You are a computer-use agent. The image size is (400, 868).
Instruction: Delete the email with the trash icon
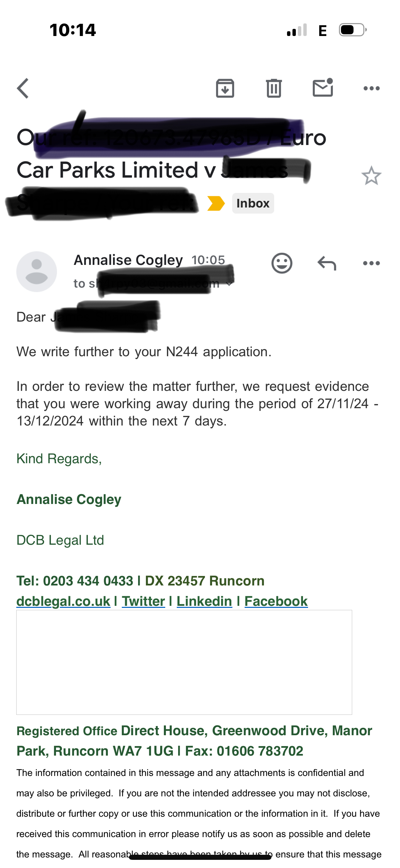(x=274, y=88)
